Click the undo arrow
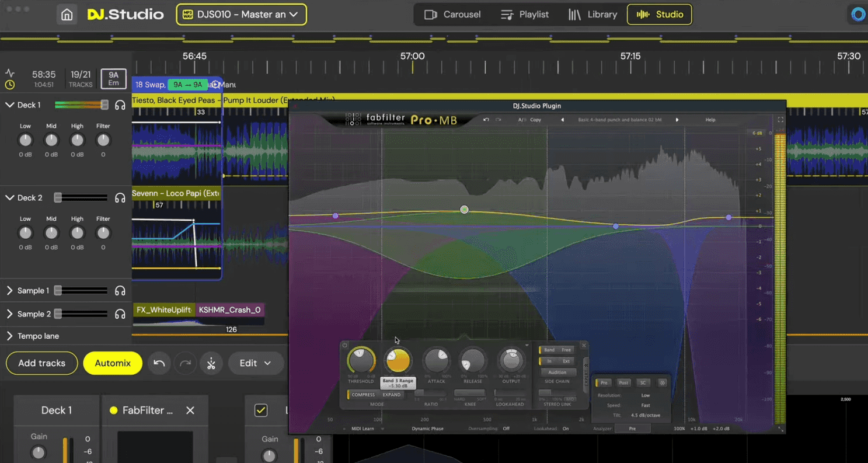 tap(159, 363)
